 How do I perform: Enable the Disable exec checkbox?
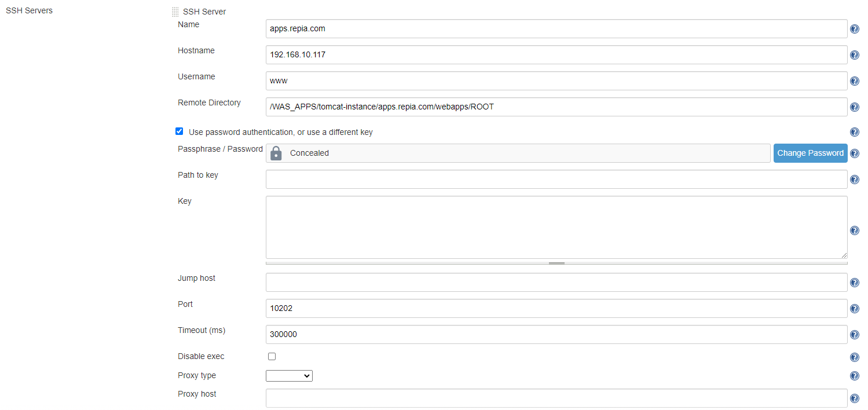[x=272, y=357]
